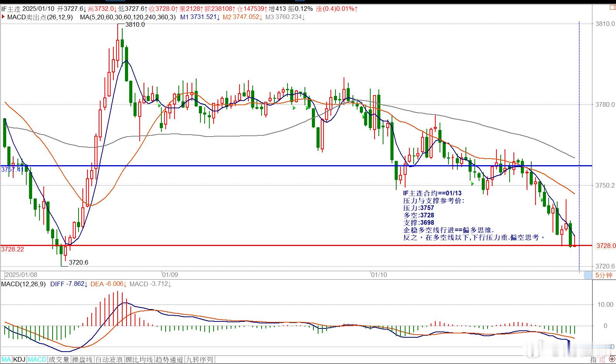Screen dimensions: 616x364
Task: Click the IF主连合约==01/13 annotation title
Action: click(x=432, y=193)
